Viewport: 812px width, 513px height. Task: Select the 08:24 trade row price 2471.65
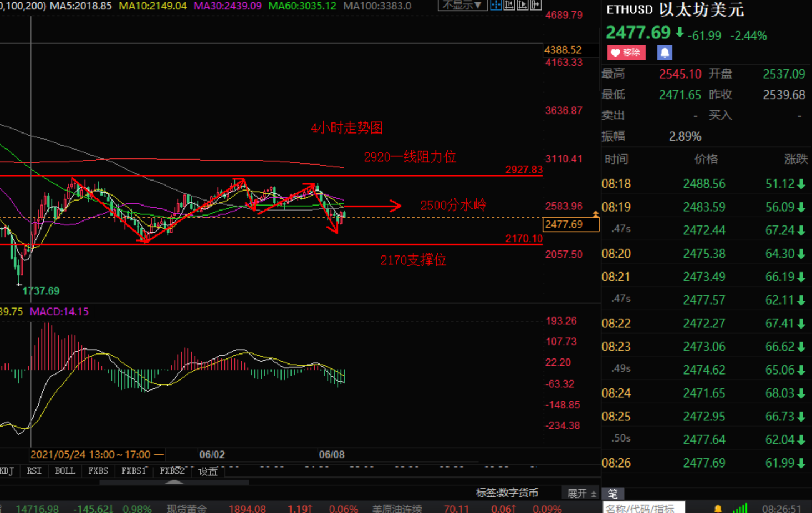[704, 393]
